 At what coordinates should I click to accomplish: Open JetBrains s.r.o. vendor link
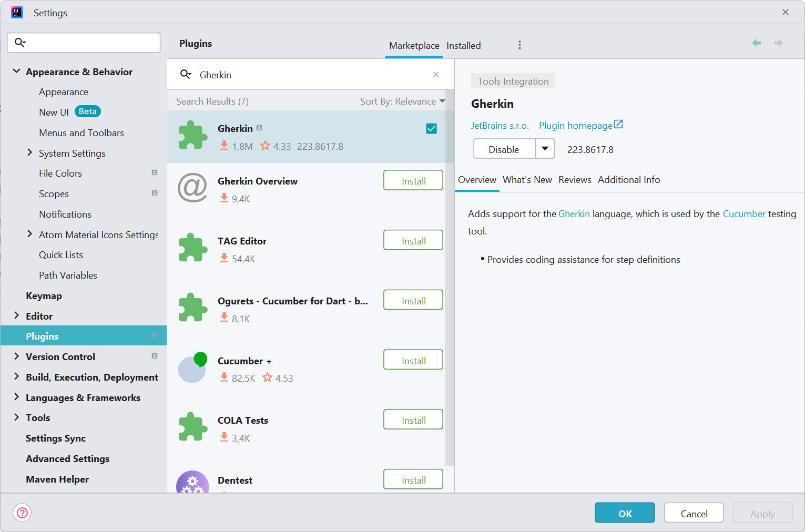pos(500,126)
